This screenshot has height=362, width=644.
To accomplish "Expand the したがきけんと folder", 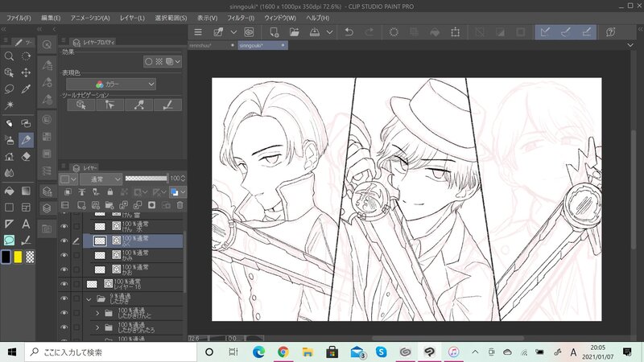I will click(x=97, y=313).
